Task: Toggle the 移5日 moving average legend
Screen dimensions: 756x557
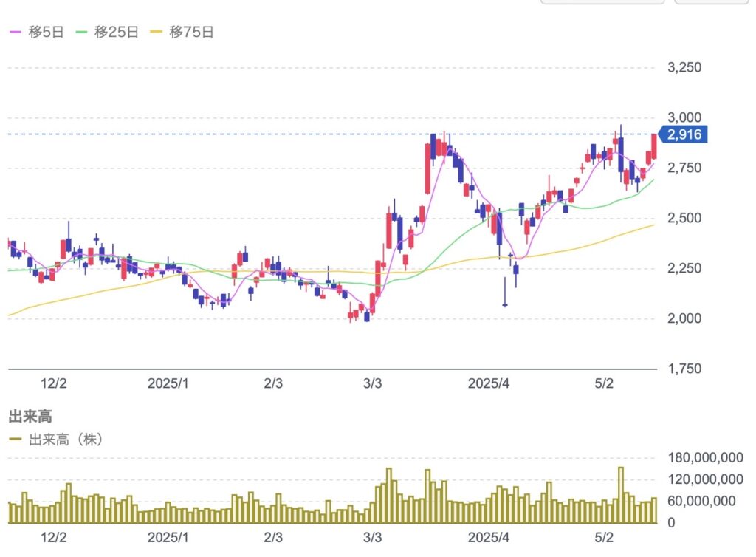Action: click(37, 32)
